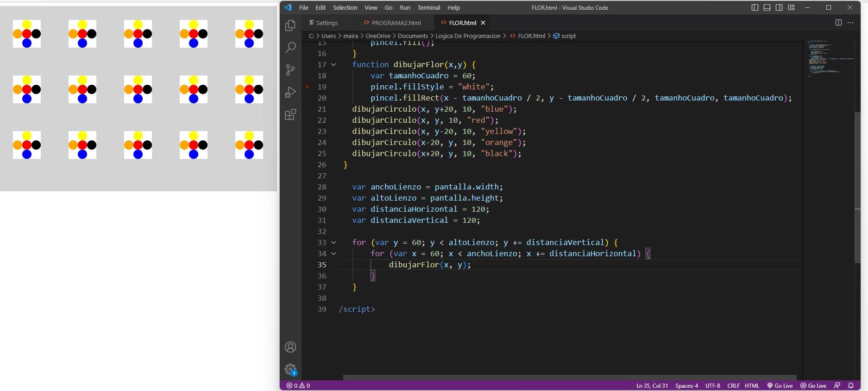Click the OneDrive breadcrumb segment
This screenshot has height=391, width=868.
pos(378,36)
